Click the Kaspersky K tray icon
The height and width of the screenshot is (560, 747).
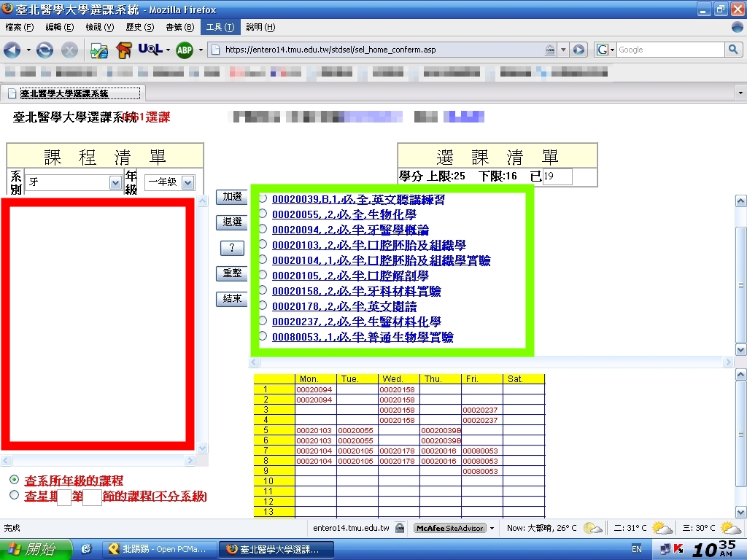(x=679, y=549)
